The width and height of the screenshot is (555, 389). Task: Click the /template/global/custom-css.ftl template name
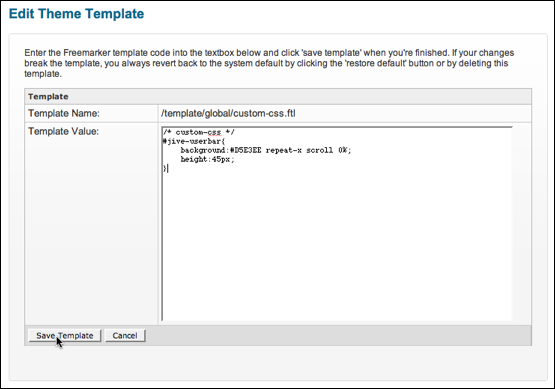(x=228, y=114)
